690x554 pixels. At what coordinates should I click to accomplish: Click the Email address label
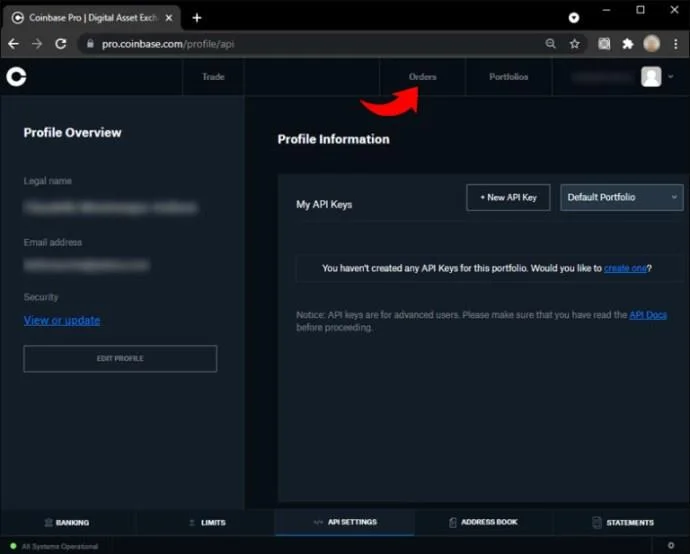53,242
